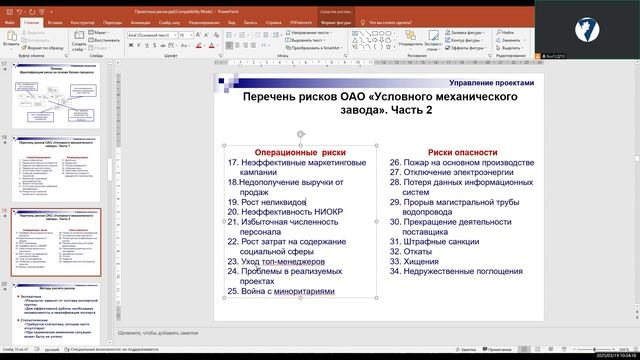
Task: Click Select (Выделить) in the editing group
Action: (x=509, y=48)
